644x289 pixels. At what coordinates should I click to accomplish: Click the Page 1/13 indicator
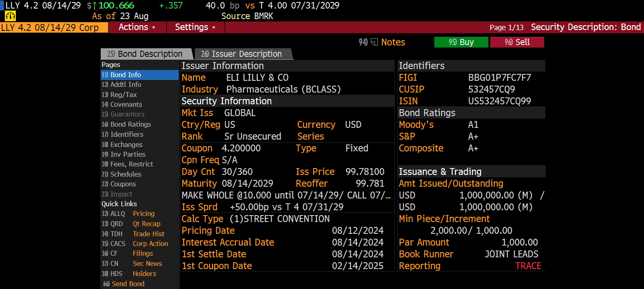pyautogui.click(x=506, y=27)
